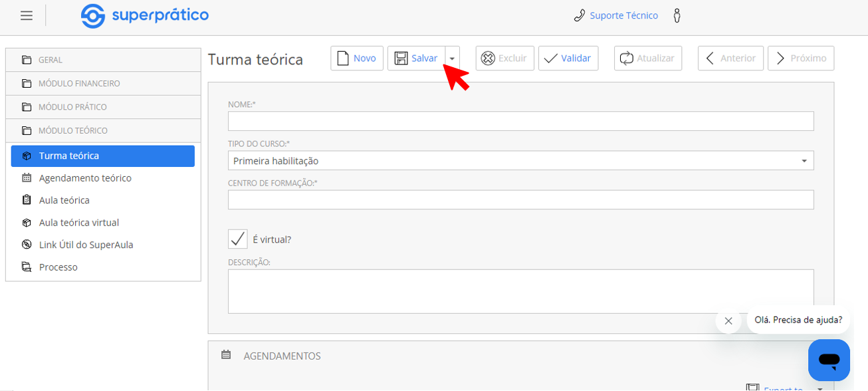The image size is (868, 391).
Task: Expand the Módulo Financeiro folder
Action: click(x=103, y=84)
